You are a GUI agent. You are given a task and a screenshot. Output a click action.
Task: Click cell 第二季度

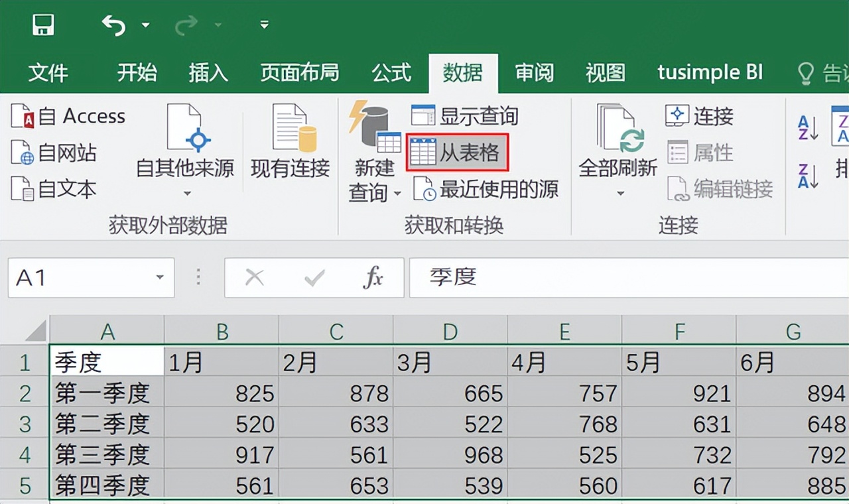point(107,424)
